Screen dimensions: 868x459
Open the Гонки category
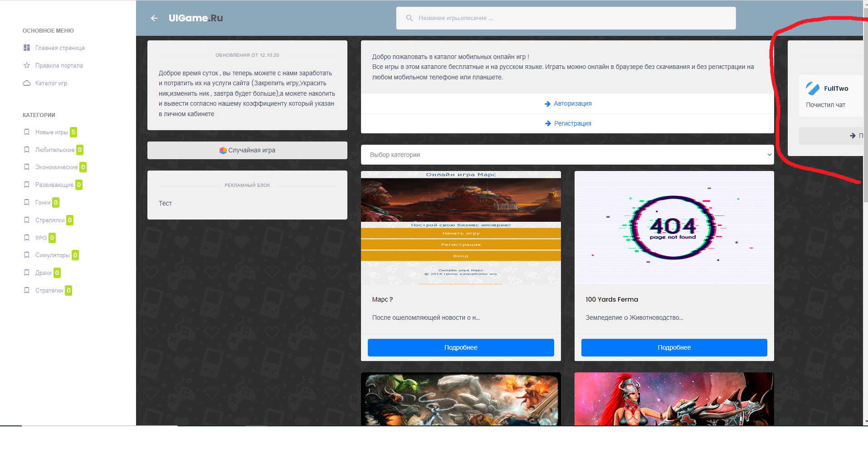pyautogui.click(x=43, y=202)
